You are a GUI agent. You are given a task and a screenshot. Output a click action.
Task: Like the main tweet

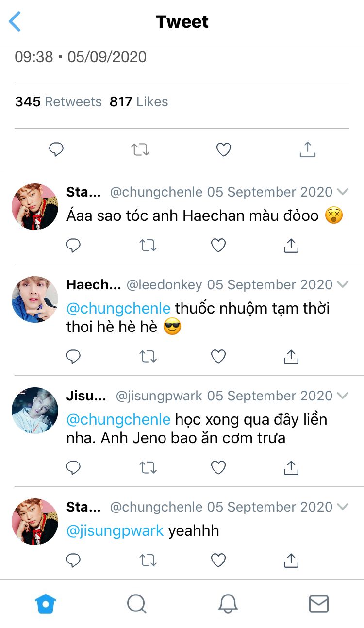tap(223, 149)
